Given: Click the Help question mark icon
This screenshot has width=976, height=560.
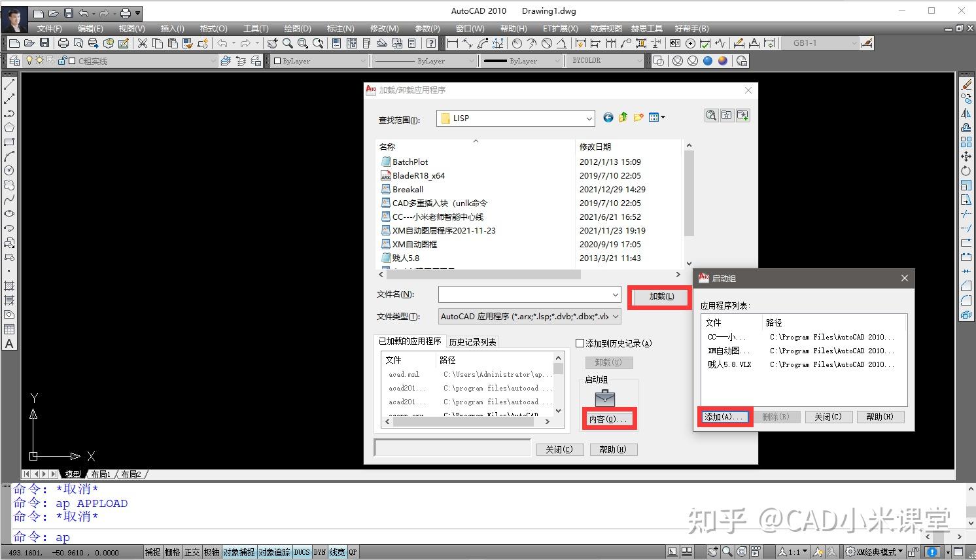Looking at the screenshot, I should point(430,43).
